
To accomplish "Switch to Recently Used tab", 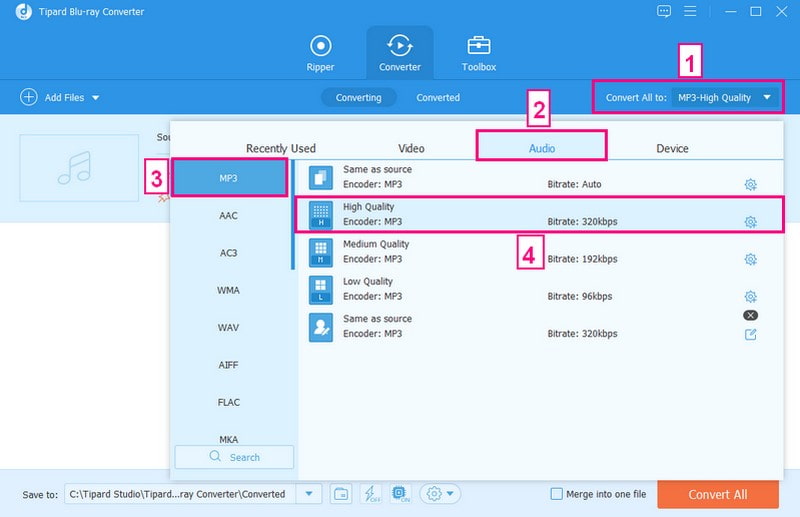I will 281,149.
